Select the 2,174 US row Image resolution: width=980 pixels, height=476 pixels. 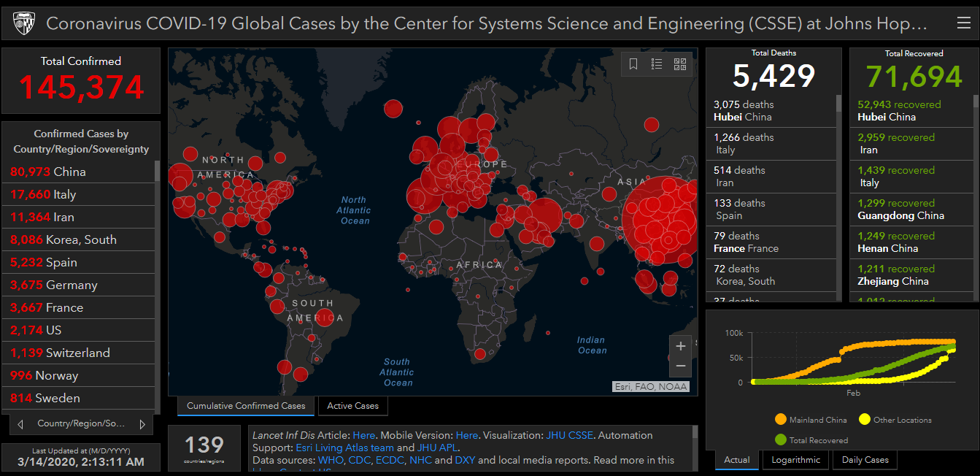pyautogui.click(x=79, y=330)
